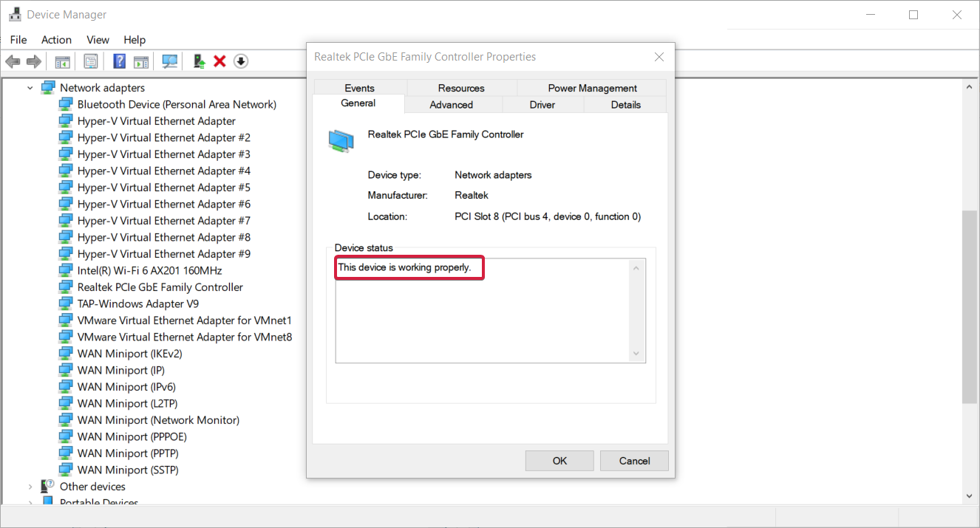Image resolution: width=980 pixels, height=528 pixels.
Task: Open the File menu
Action: pyautogui.click(x=18, y=40)
